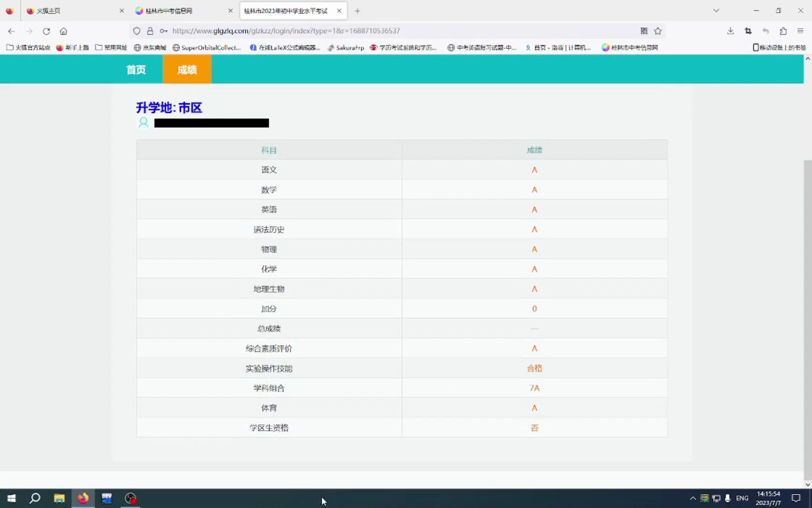812x508 pixels.
Task: Open Windows taskbar search
Action: pos(35,498)
